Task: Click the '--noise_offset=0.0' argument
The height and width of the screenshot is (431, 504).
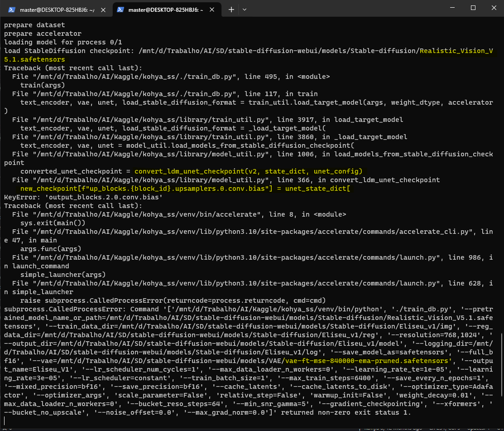Action: coord(134,413)
